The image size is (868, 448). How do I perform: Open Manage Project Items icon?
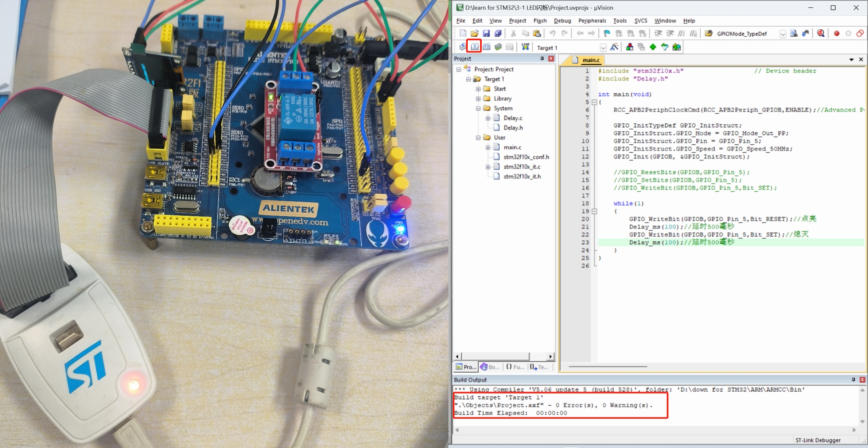coord(630,47)
